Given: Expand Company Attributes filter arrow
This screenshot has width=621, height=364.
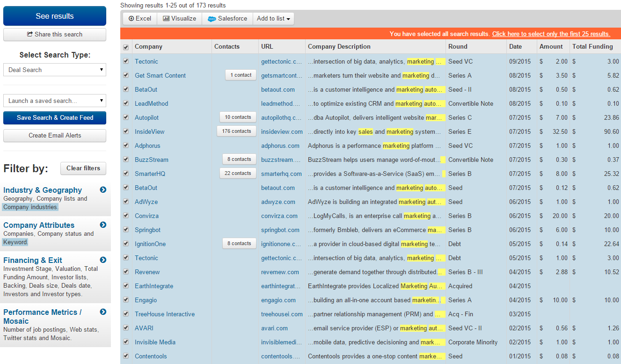Looking at the screenshot, I should 103,225.
